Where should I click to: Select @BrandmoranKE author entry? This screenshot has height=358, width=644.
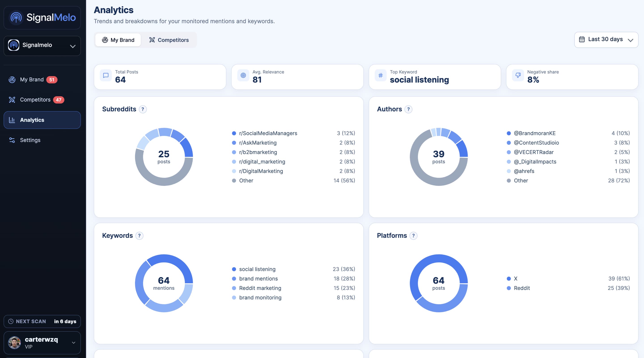(x=568, y=133)
